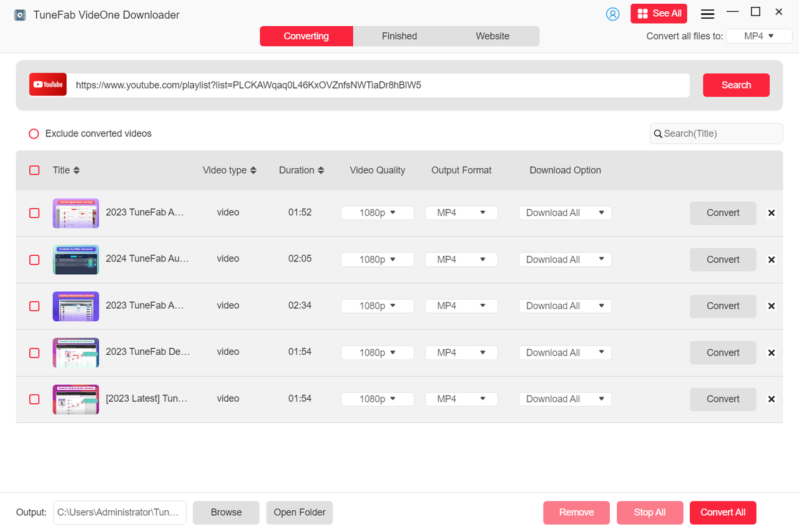Screen dimensions: 799x532
Task: Open the user account profile icon
Action: click(x=613, y=14)
